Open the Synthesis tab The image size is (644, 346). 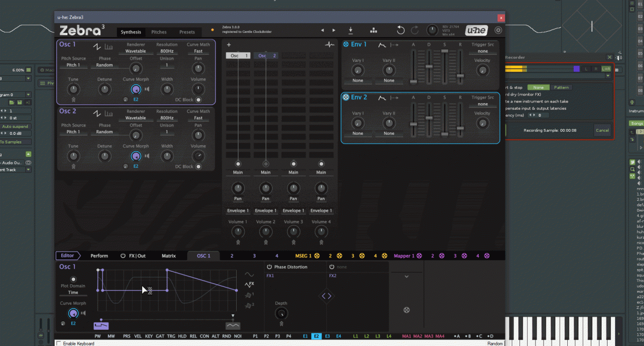click(131, 32)
